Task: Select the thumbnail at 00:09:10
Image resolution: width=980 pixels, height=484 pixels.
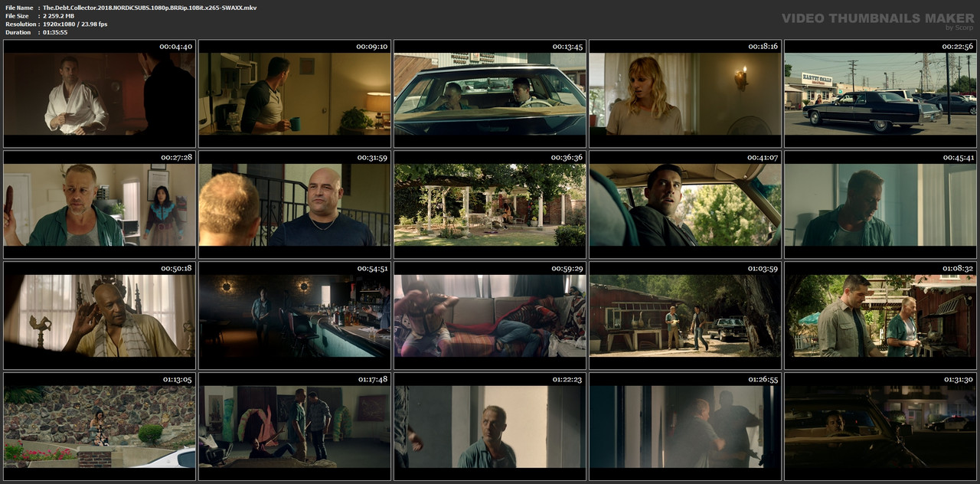Action: click(x=295, y=93)
